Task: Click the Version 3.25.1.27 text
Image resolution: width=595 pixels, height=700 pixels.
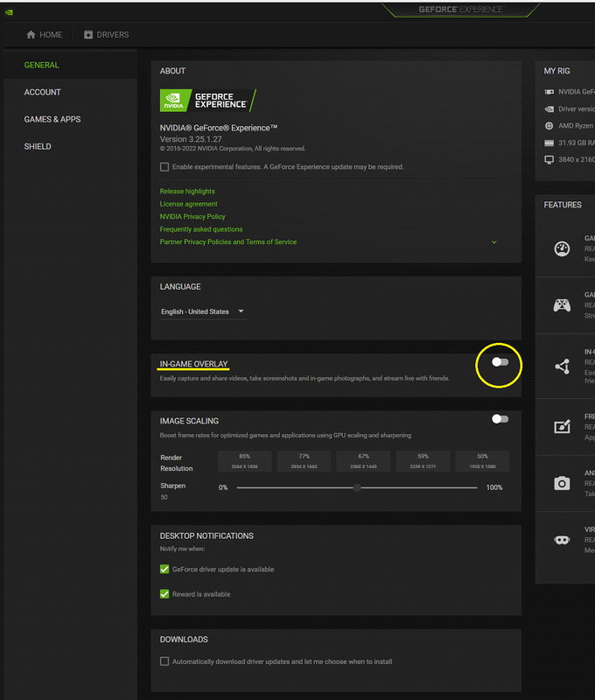Action: (191, 139)
